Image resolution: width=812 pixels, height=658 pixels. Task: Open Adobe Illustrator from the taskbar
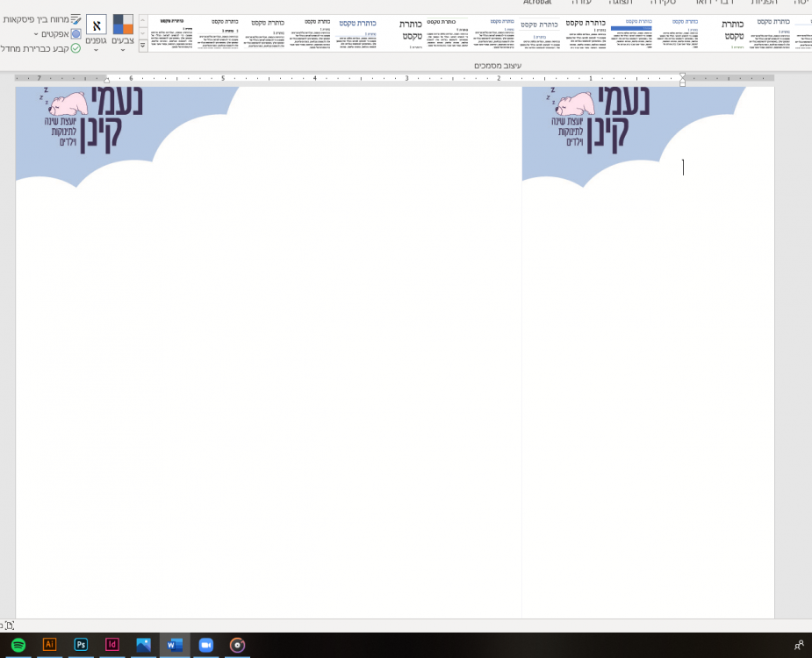pos(50,645)
